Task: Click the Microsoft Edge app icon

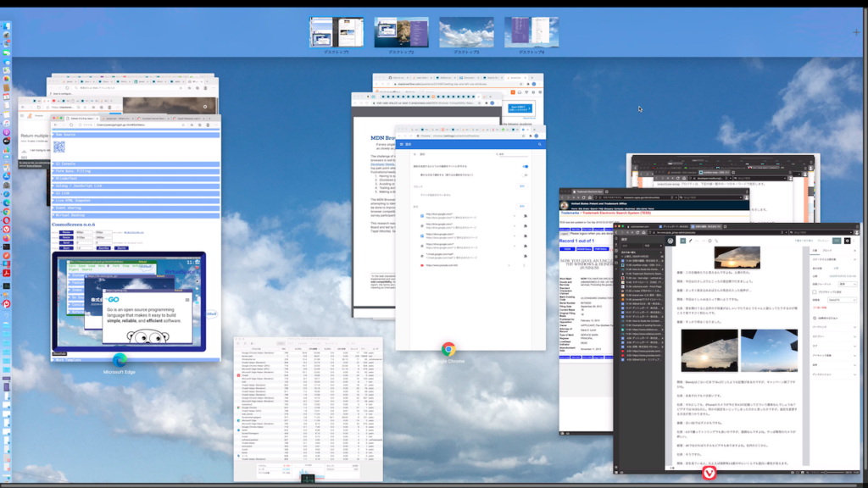Action: pyautogui.click(x=120, y=360)
